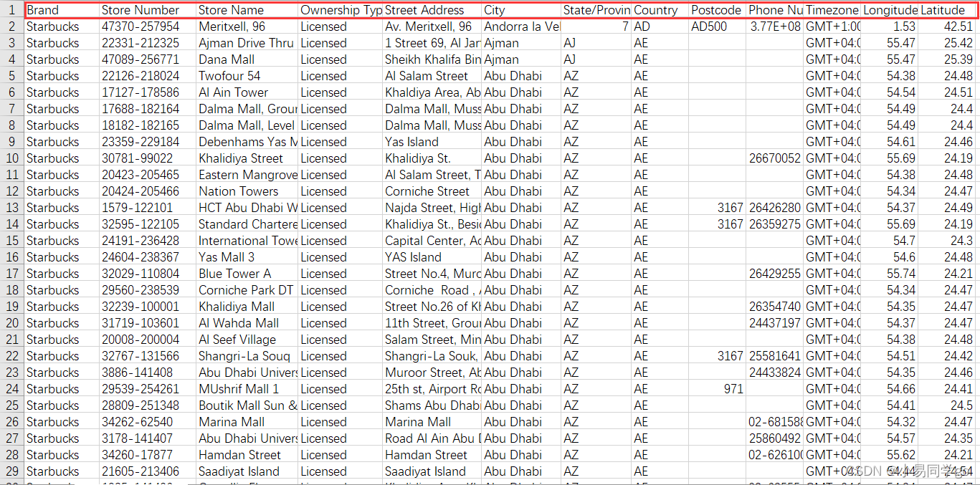The image size is (980, 485).
Task: Select the Country header cell
Action: tap(660, 10)
